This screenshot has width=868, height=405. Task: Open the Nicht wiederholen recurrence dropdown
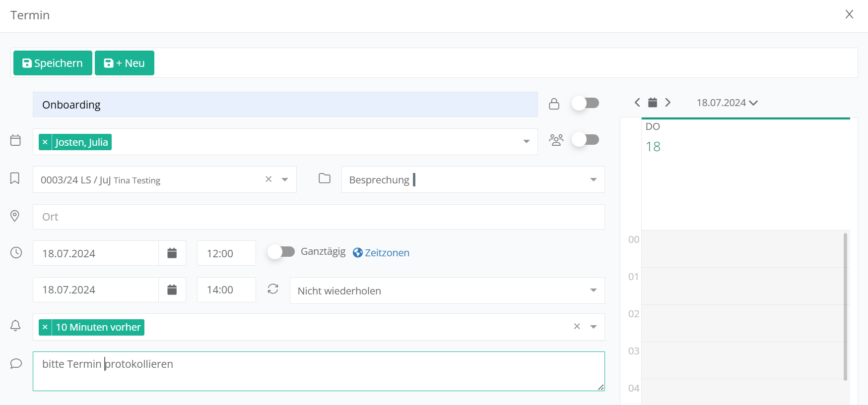[x=593, y=290]
